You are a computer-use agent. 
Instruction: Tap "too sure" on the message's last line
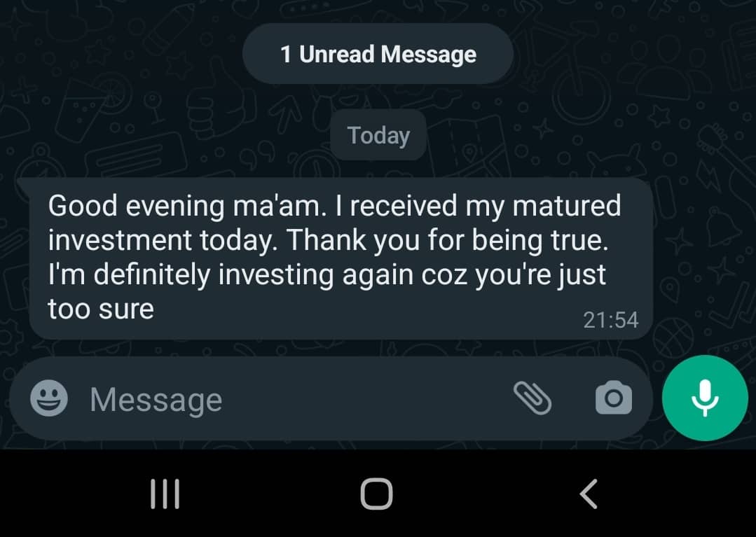click(x=101, y=309)
